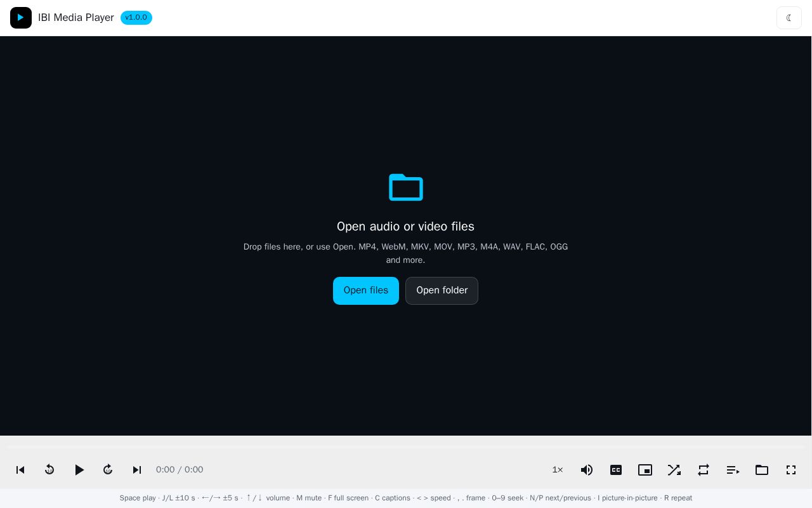Click the "IBI Media Player" title text
This screenshot has width=812, height=508.
point(76,18)
